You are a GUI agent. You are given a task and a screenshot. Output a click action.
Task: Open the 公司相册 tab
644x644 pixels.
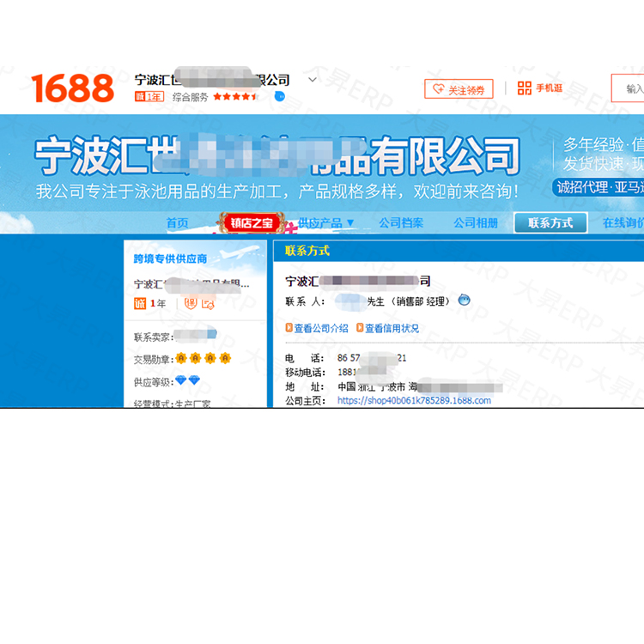476,223
